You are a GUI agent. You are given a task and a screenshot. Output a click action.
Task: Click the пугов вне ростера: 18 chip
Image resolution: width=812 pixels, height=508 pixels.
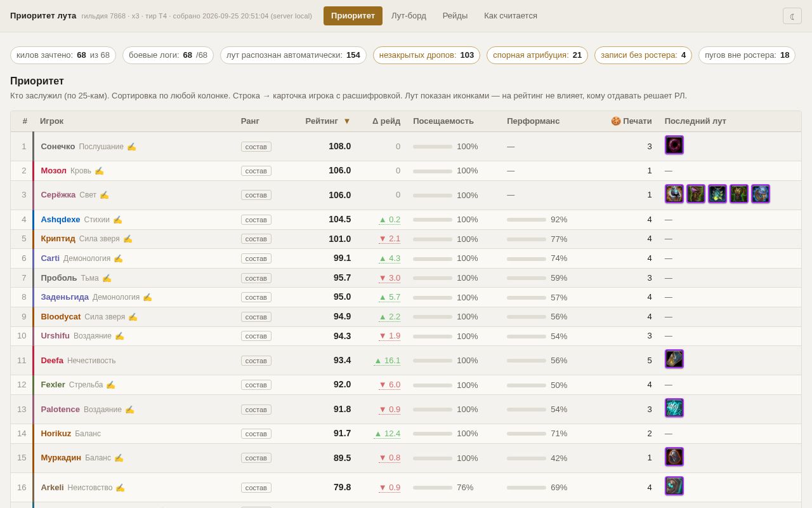click(x=747, y=55)
